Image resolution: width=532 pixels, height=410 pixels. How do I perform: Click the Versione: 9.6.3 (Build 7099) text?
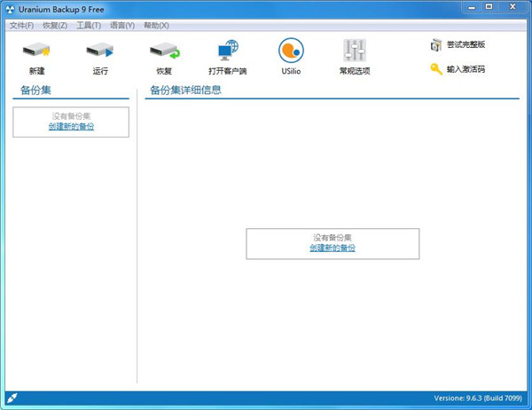[x=478, y=398]
